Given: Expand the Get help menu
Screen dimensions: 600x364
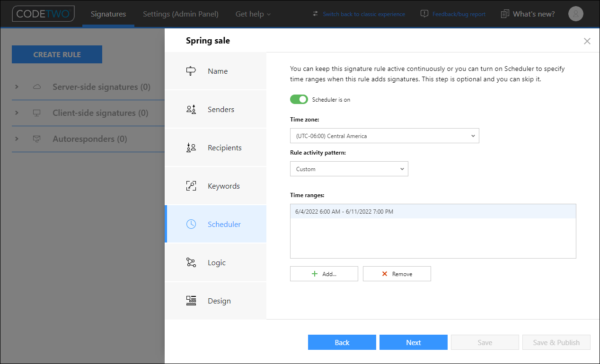Looking at the screenshot, I should pyautogui.click(x=253, y=14).
